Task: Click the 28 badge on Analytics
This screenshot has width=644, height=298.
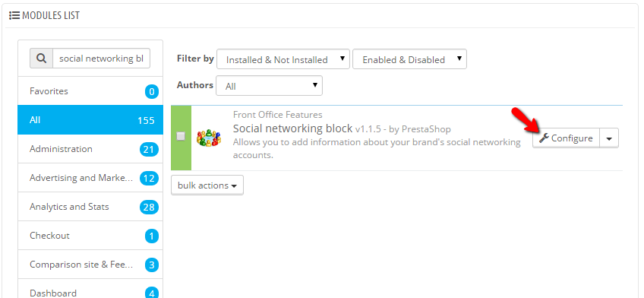Action: tap(149, 208)
